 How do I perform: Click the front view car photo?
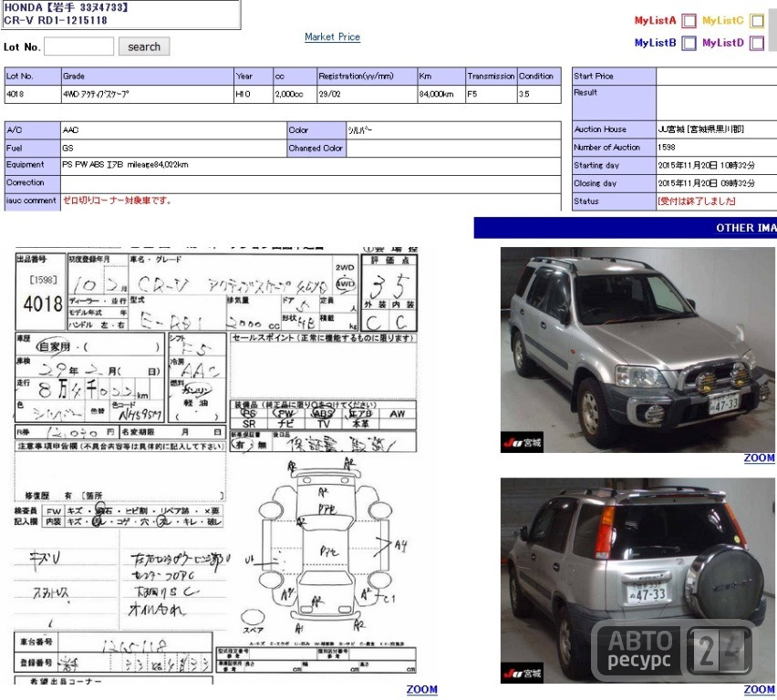pyautogui.click(x=637, y=350)
